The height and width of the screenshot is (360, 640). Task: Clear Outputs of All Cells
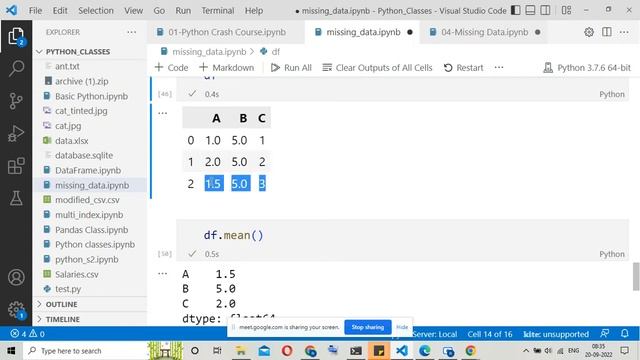[x=377, y=68]
